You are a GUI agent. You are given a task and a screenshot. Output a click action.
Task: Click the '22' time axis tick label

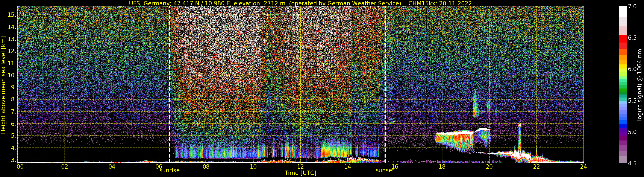click(x=536, y=166)
